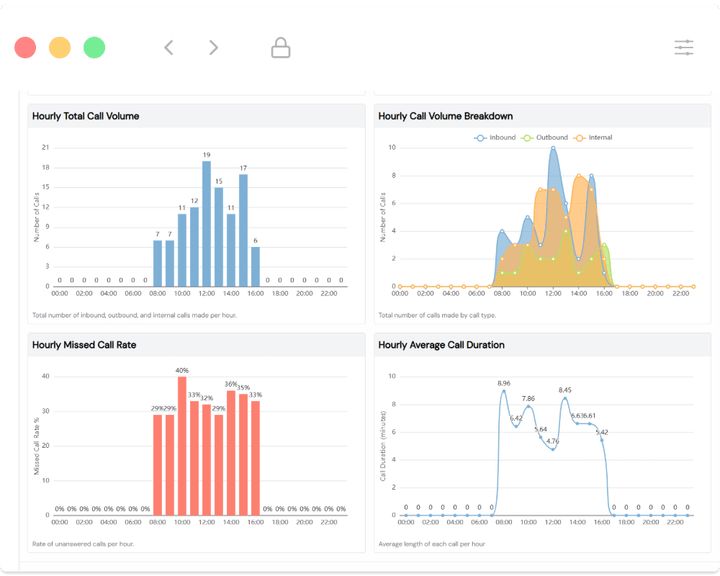Screen dimensions: 720x576
Task: Click the shortest blue bar labeled 6
Action: (255, 267)
